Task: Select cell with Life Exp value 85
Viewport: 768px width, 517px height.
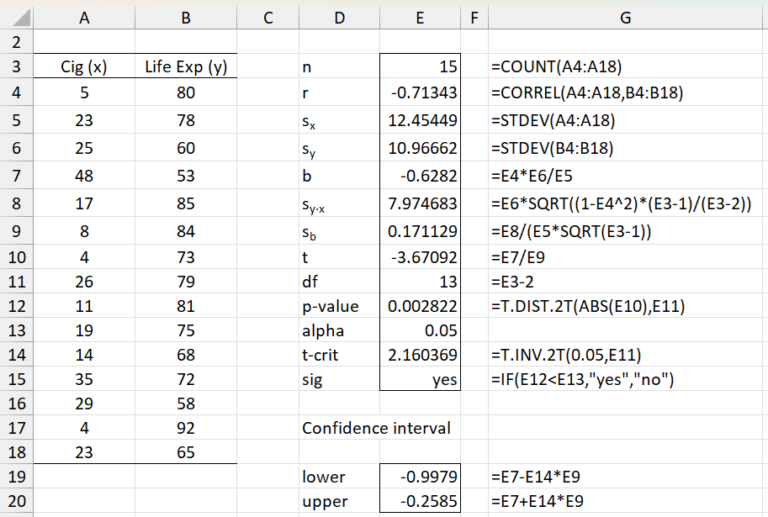Action: pyautogui.click(x=186, y=203)
